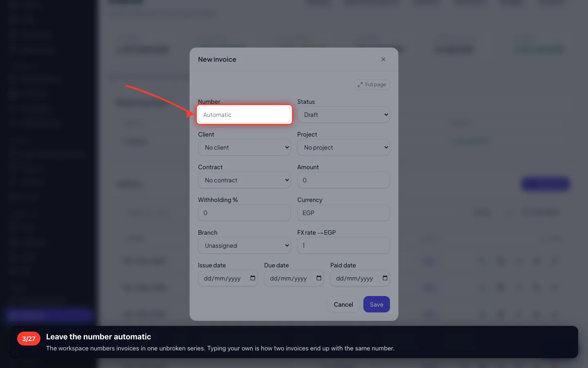The image size is (588, 368).
Task: Open the Paid date calendar picker
Action: click(385, 278)
